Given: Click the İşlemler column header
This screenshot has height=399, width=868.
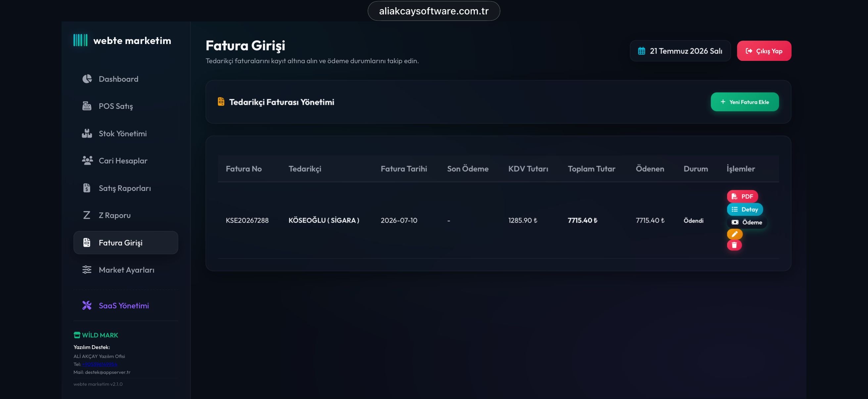Looking at the screenshot, I should tap(741, 169).
